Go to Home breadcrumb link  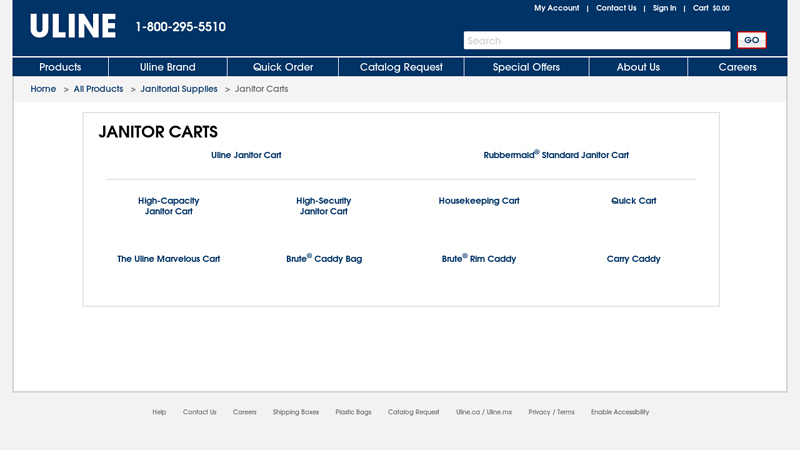tap(43, 89)
